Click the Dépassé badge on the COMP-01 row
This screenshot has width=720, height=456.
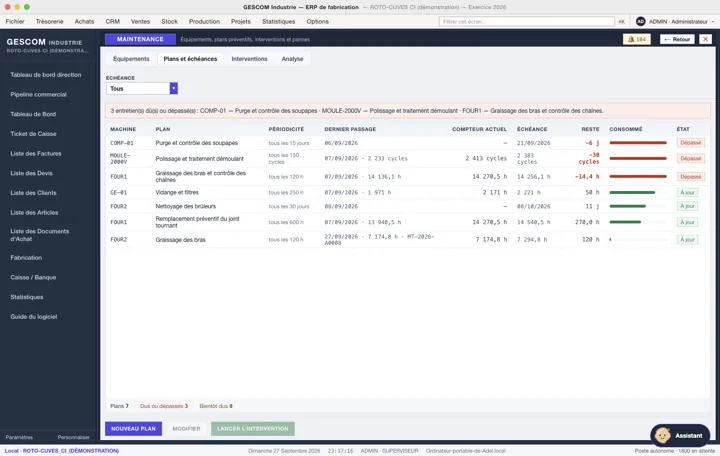[691, 143]
